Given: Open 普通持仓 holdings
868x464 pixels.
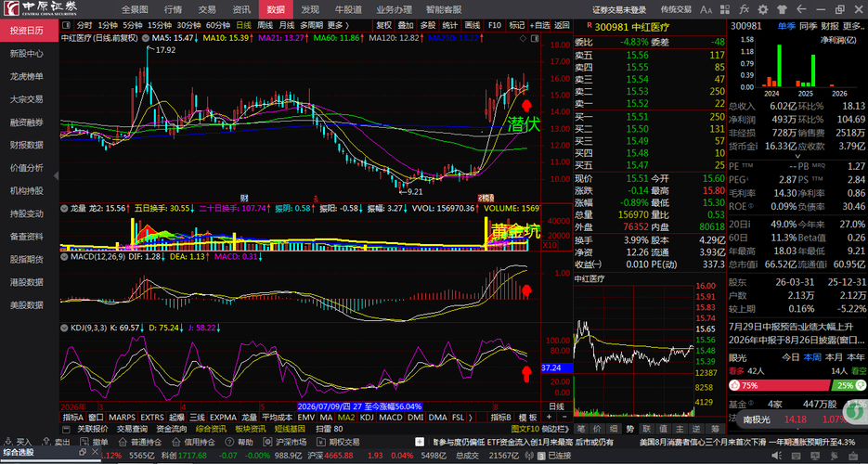Looking at the screenshot, I should pyautogui.click(x=141, y=442).
